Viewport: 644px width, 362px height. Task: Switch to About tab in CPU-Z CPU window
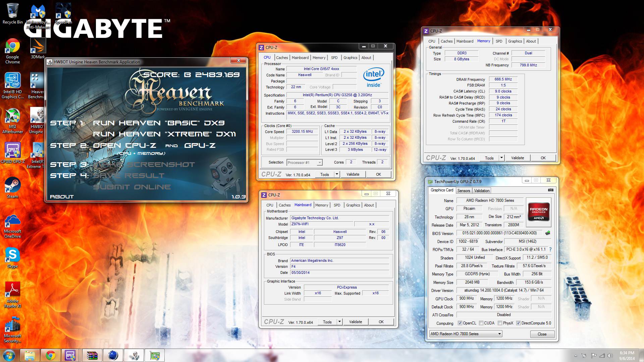pos(366,58)
